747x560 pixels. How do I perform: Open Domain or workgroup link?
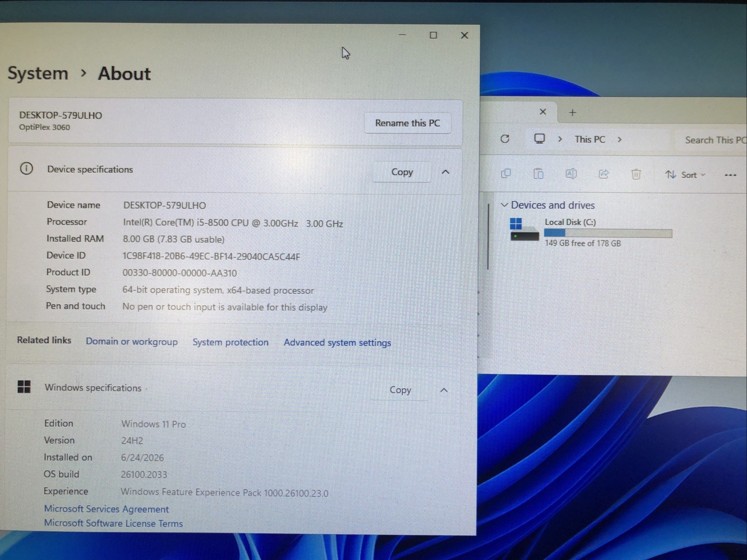coord(132,341)
